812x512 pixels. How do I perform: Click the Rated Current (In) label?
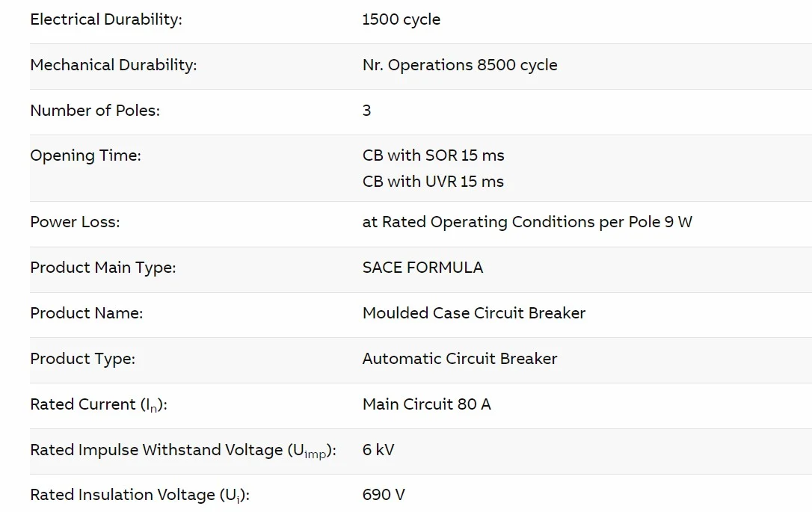click(x=98, y=405)
